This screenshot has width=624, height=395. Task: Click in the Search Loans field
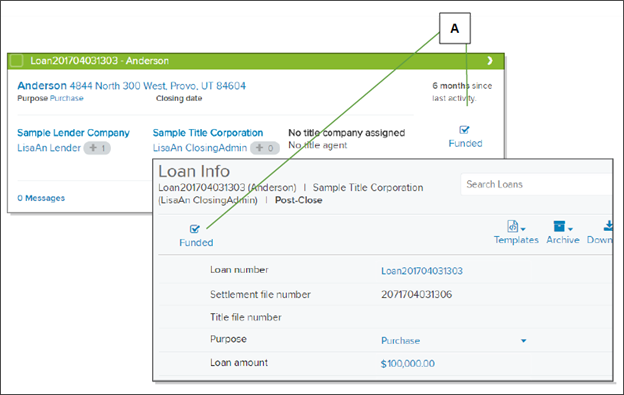click(536, 184)
